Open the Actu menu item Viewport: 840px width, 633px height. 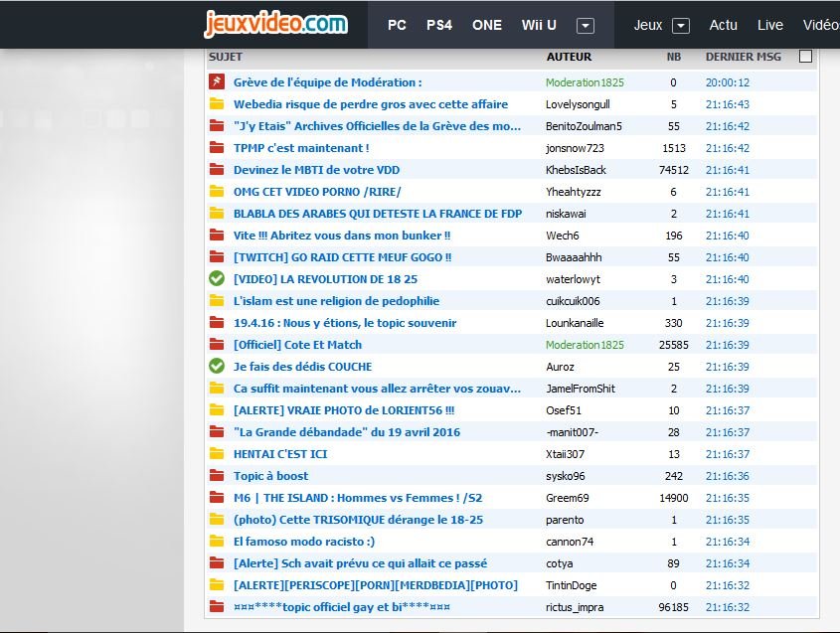(x=724, y=25)
